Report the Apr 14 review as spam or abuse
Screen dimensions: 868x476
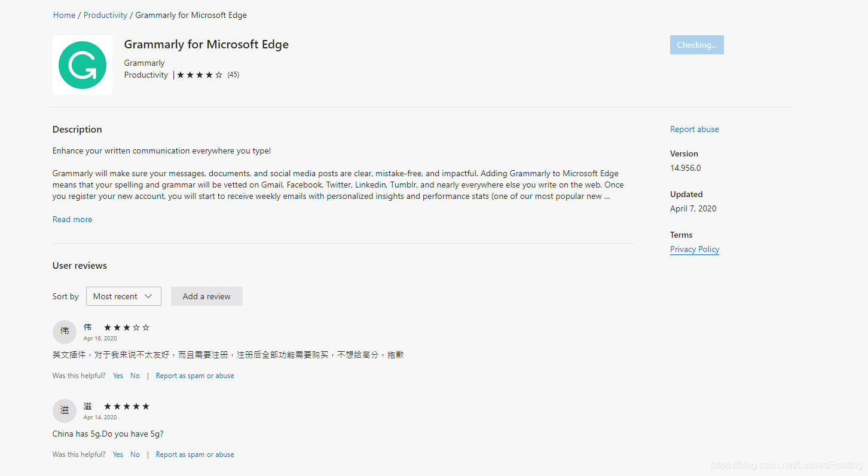195,454
